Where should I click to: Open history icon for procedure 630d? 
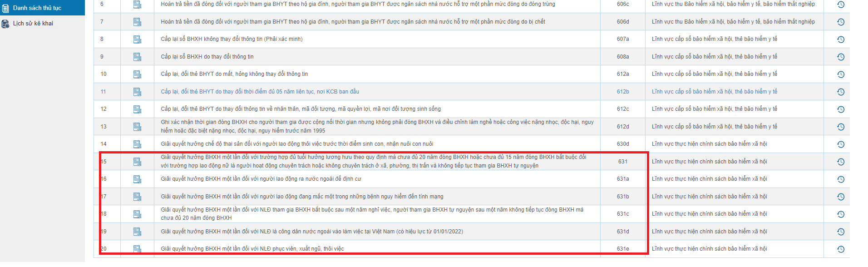(840, 144)
